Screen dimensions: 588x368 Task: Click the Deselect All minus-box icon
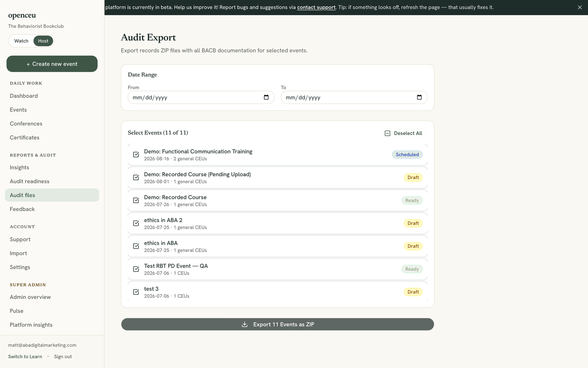[x=387, y=133]
